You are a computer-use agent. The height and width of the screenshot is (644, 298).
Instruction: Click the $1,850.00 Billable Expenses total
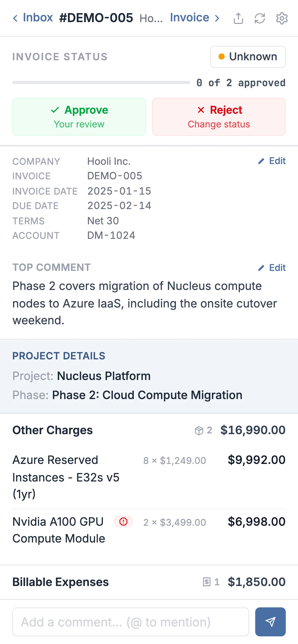(257, 582)
